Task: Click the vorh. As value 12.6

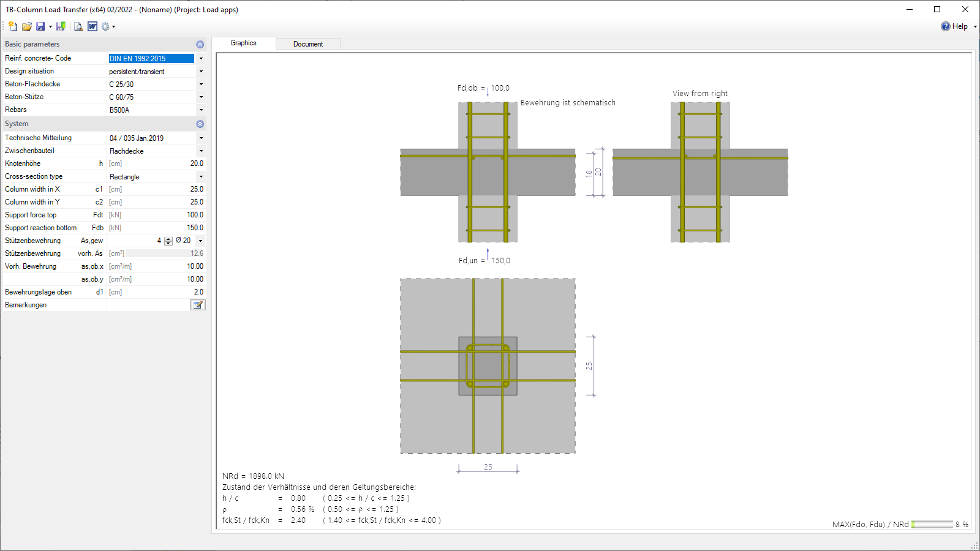Action: [156, 253]
